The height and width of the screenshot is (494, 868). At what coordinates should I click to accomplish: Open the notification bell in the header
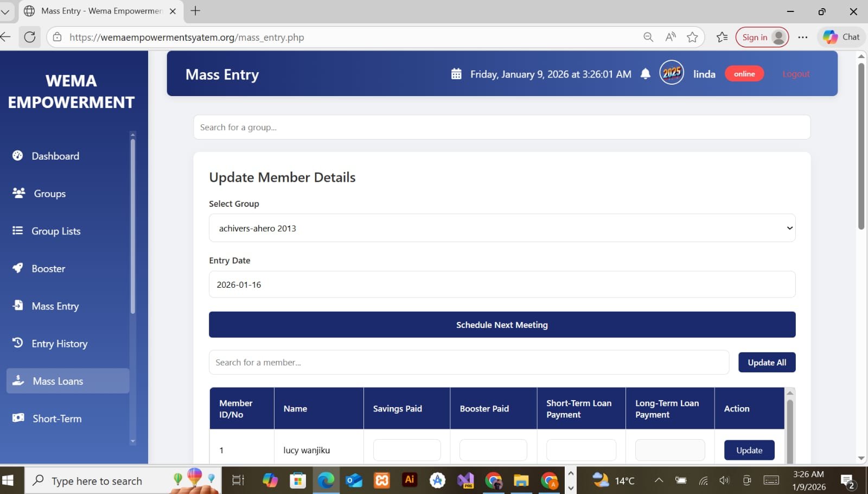(646, 74)
